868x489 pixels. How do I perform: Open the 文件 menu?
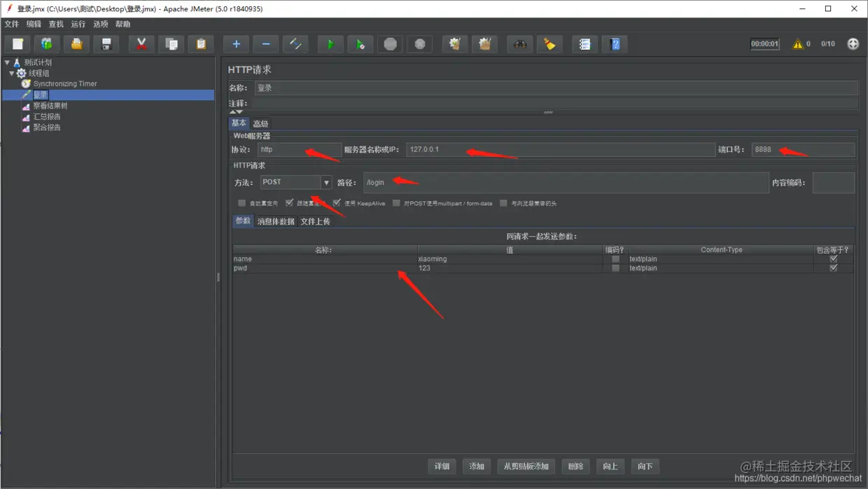coord(12,24)
